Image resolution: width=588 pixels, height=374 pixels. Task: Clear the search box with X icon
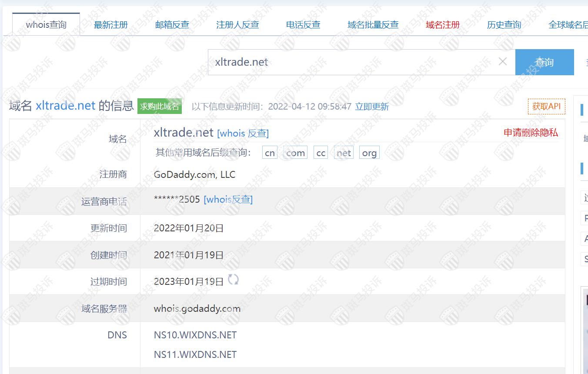click(x=502, y=62)
